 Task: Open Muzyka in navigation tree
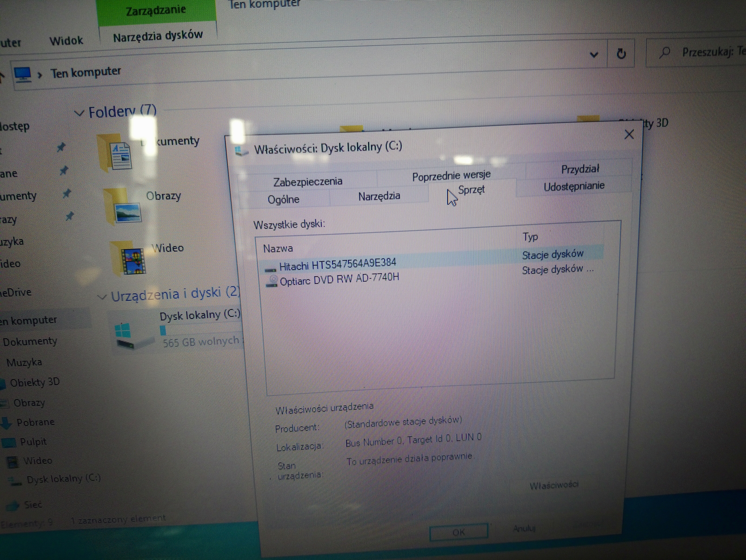[x=24, y=362]
